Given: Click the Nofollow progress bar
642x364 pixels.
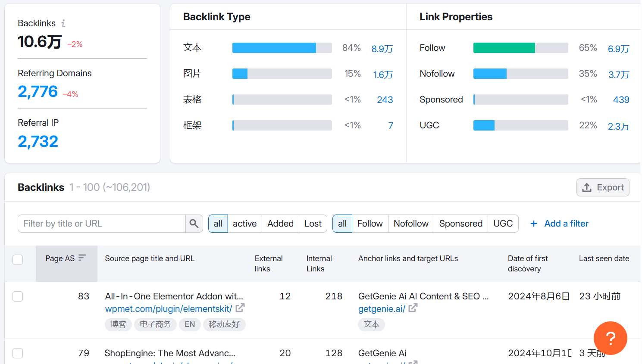Looking at the screenshot, I should pos(520,74).
